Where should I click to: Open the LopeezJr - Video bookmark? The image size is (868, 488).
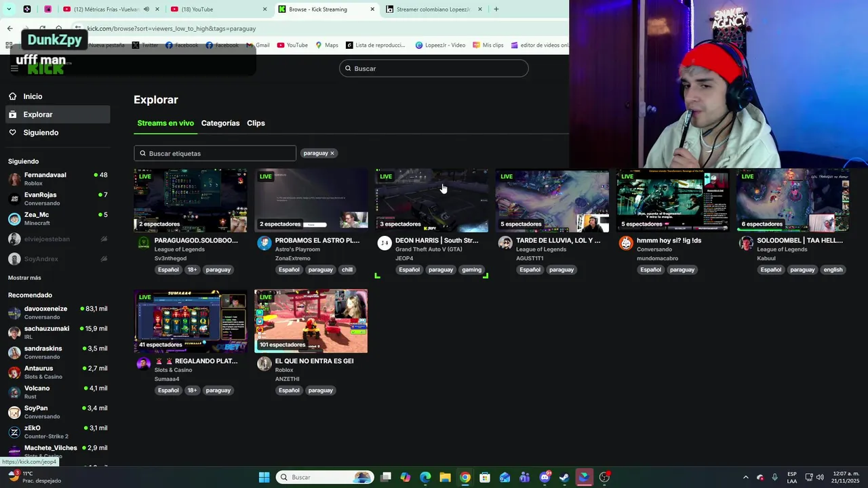tap(440, 45)
